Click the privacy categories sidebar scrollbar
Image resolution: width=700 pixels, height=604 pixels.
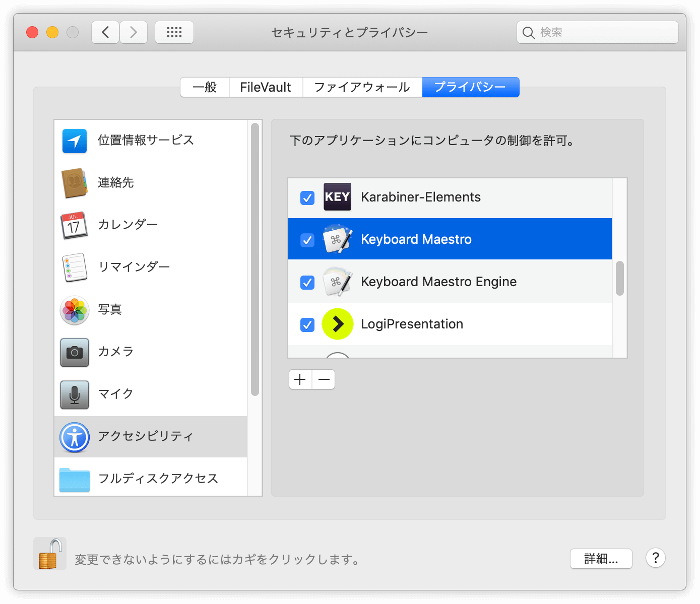(x=255, y=259)
